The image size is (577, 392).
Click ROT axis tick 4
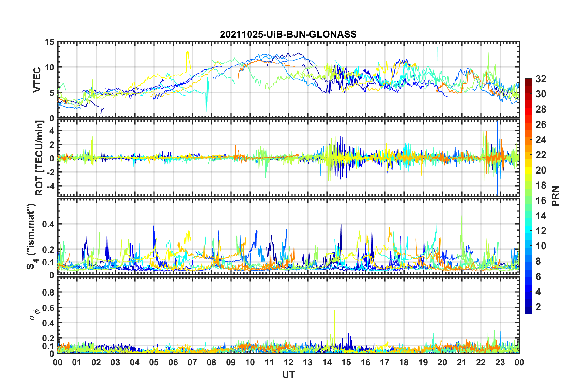[52, 131]
